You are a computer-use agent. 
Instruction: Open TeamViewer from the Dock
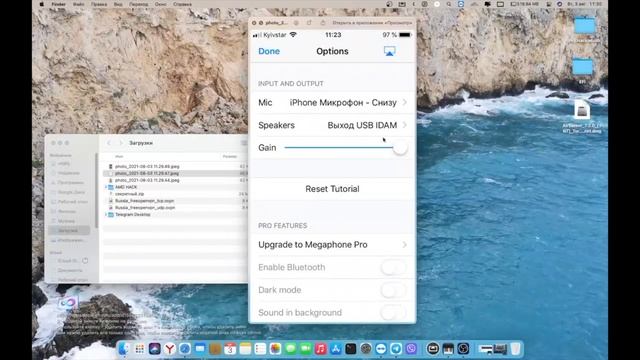coord(381,349)
